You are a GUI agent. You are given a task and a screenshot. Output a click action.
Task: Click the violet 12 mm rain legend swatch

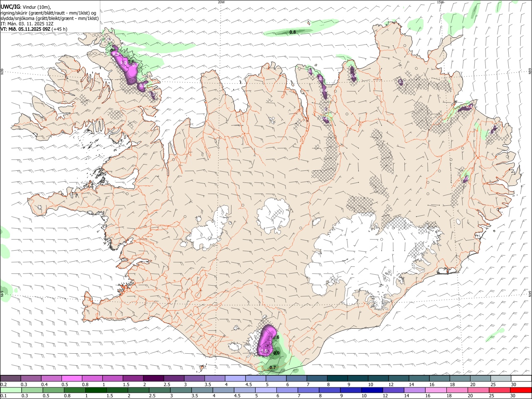pos(393,390)
